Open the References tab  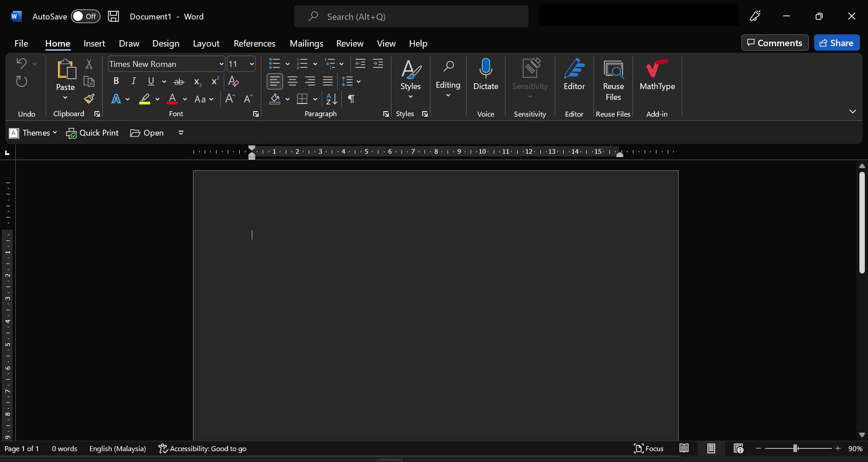(254, 43)
